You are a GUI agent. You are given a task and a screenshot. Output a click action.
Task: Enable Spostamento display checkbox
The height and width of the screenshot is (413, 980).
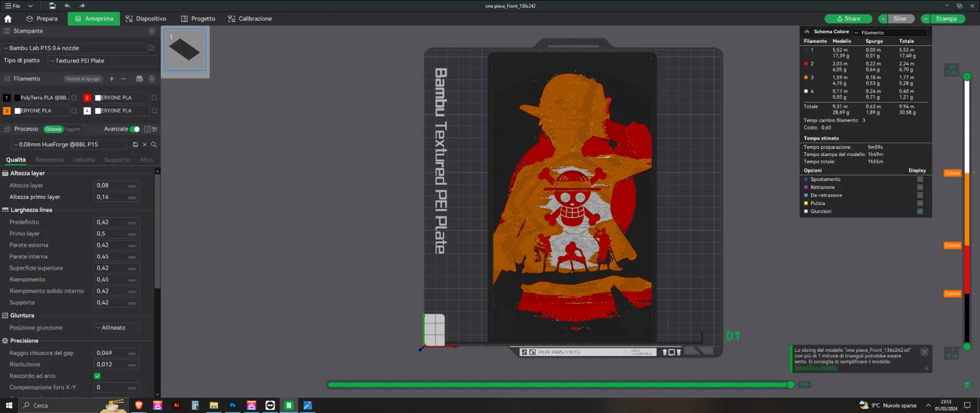click(920, 179)
